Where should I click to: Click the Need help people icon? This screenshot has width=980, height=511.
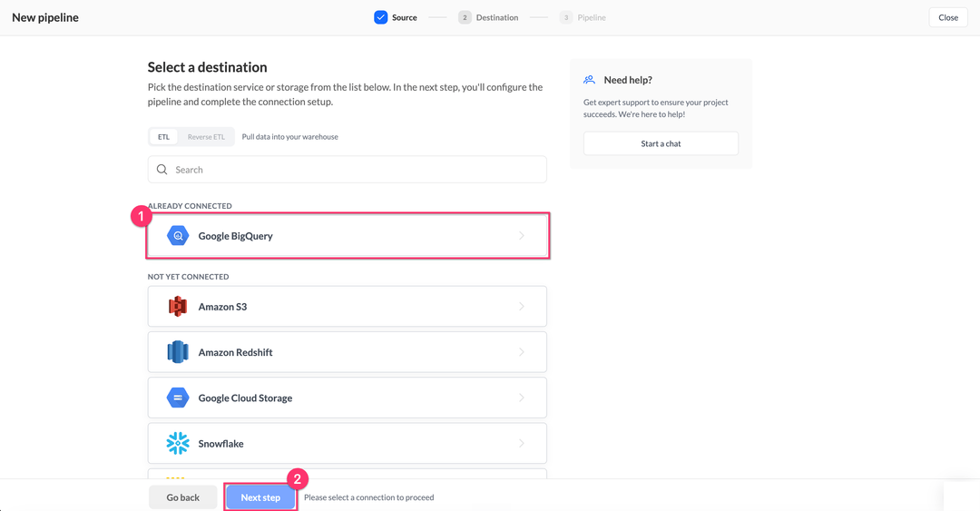click(590, 80)
